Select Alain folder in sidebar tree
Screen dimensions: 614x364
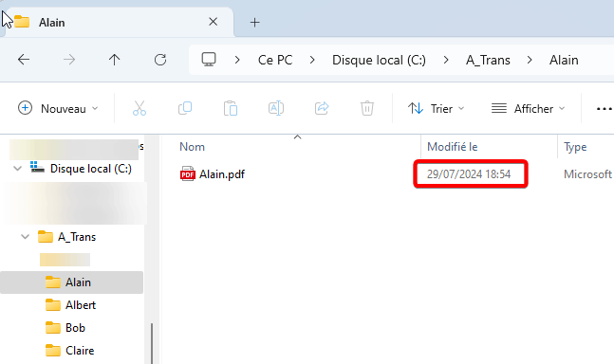click(72, 282)
